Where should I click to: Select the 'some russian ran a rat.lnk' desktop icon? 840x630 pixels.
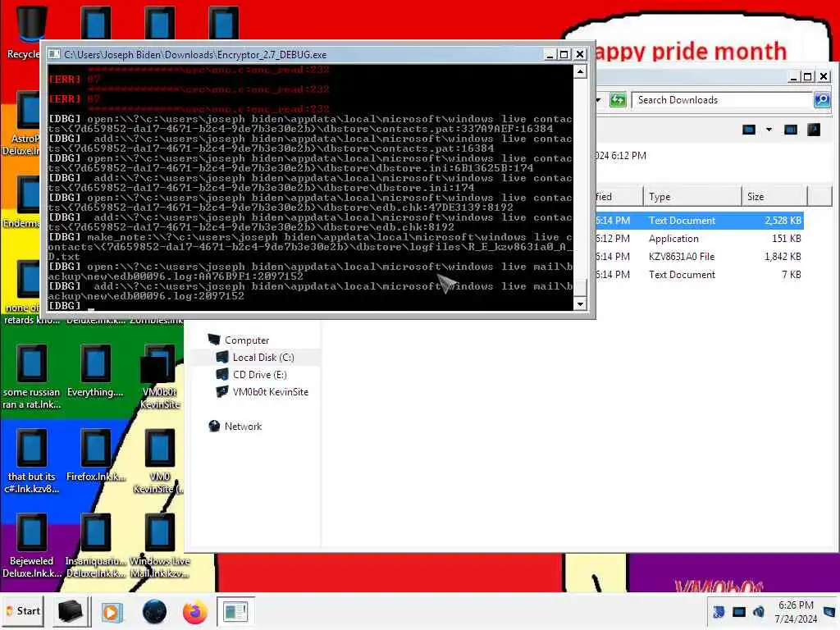point(32,377)
